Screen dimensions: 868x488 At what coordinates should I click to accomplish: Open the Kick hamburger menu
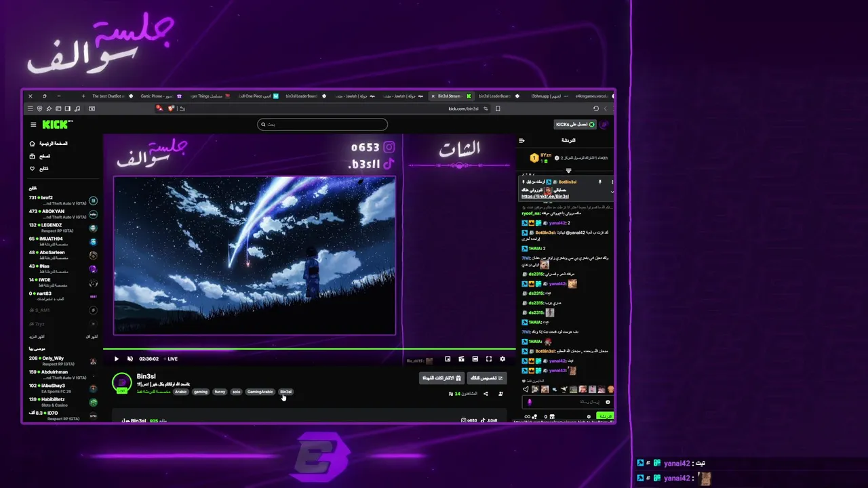pyautogui.click(x=33, y=125)
